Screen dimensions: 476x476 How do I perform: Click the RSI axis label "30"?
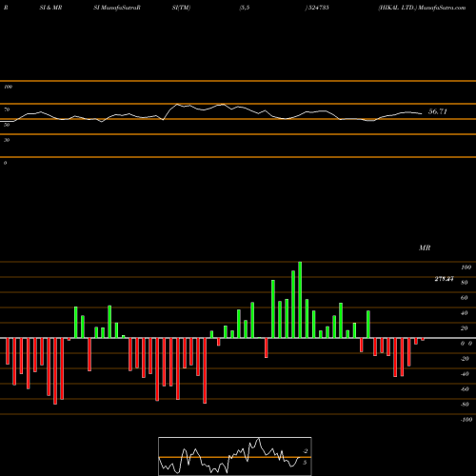(7, 140)
